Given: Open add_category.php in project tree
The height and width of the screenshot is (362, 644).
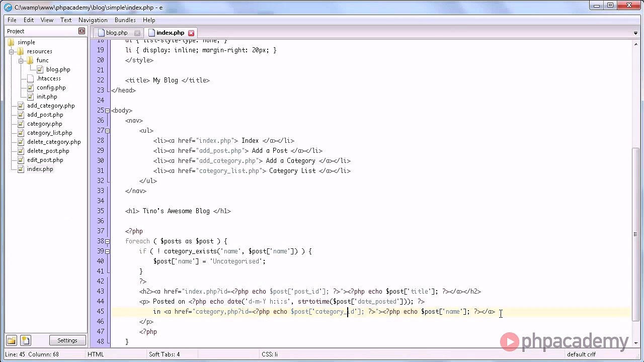Looking at the screenshot, I should pos(51,106).
